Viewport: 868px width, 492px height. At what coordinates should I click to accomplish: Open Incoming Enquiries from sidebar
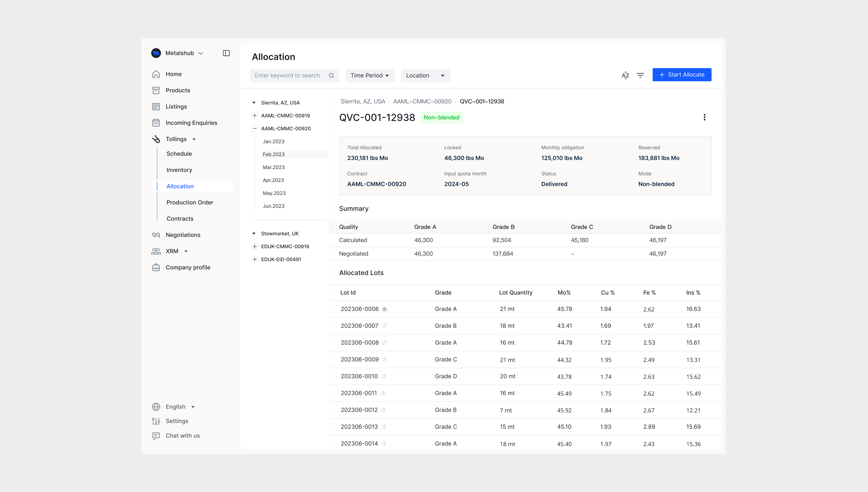click(x=191, y=123)
